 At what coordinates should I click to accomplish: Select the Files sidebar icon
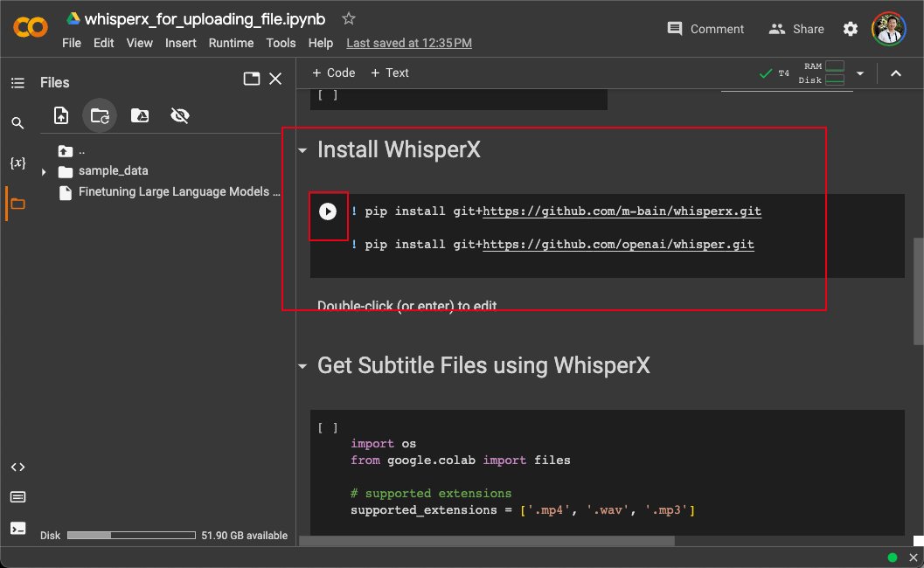click(17, 204)
